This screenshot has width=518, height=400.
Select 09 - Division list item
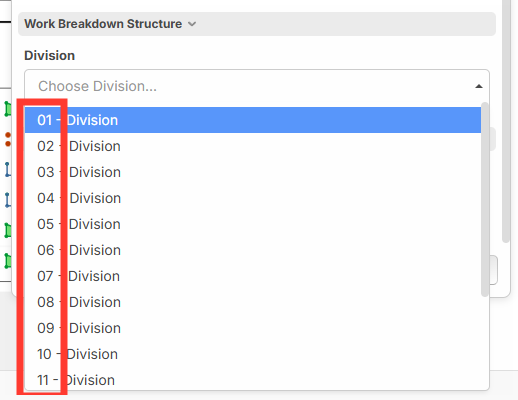(253, 328)
